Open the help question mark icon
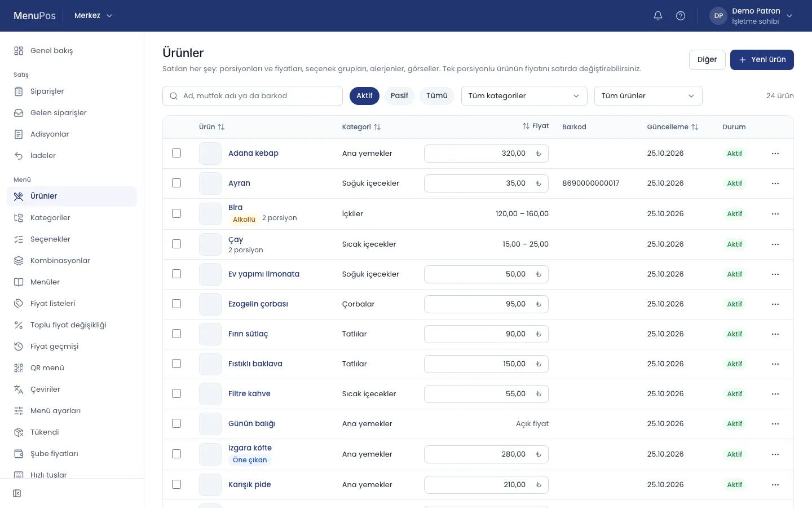Screen dimensions: 812x508 click(x=681, y=16)
